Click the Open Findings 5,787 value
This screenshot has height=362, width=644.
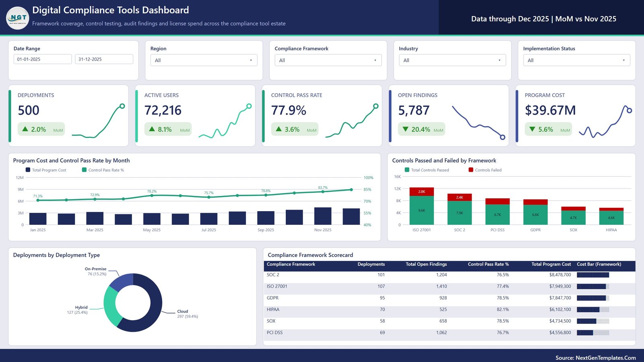[x=414, y=110]
